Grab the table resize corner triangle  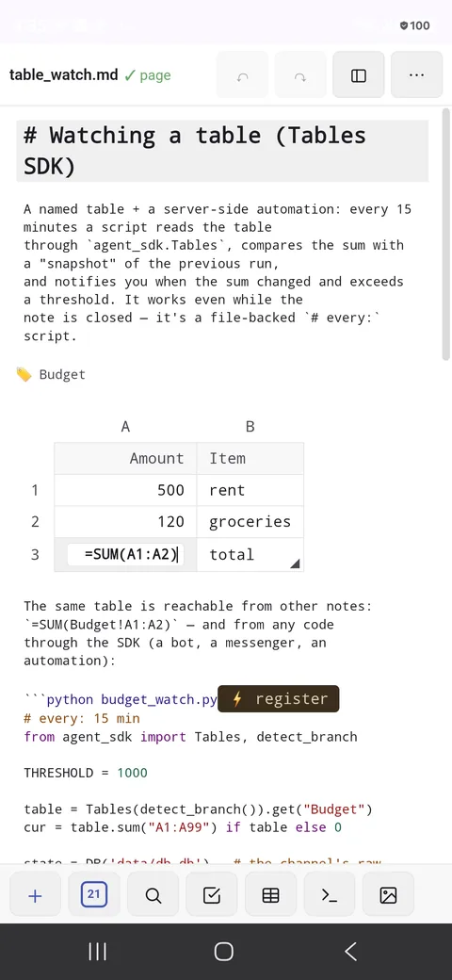point(296,563)
